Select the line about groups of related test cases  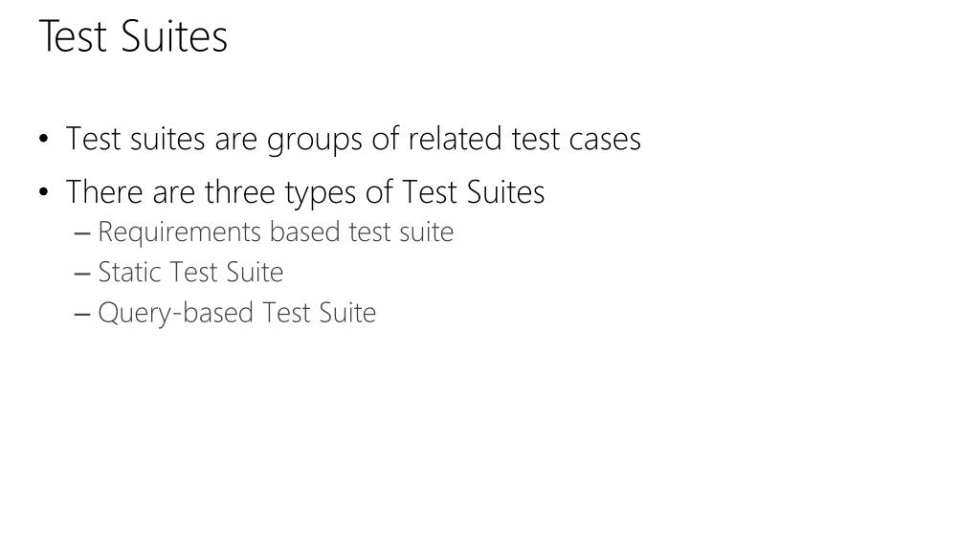click(353, 140)
